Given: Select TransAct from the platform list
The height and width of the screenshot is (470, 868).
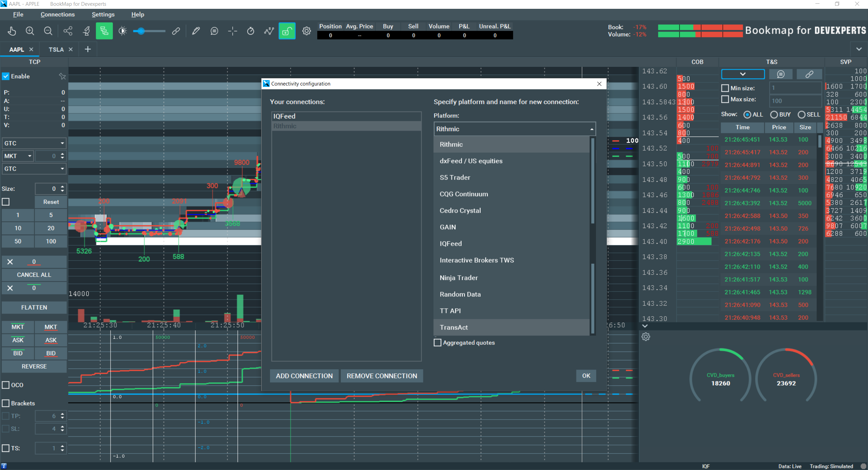Looking at the screenshot, I should (x=454, y=327).
